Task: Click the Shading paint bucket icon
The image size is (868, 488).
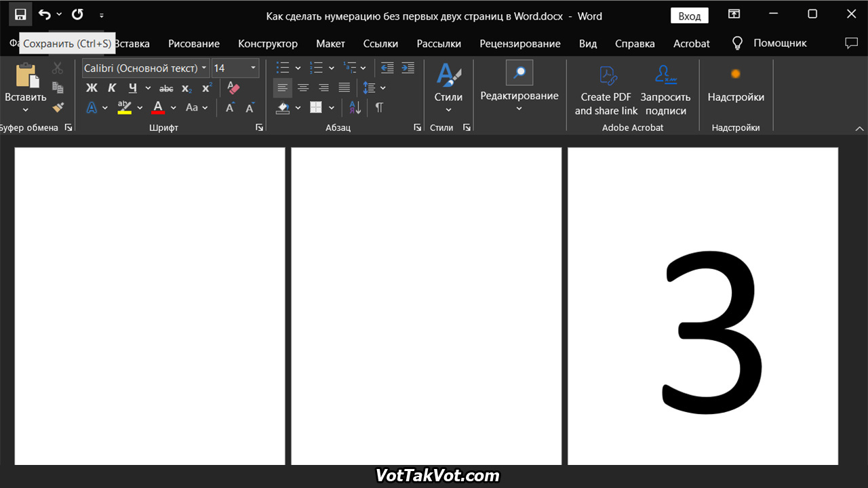Action: [283, 107]
